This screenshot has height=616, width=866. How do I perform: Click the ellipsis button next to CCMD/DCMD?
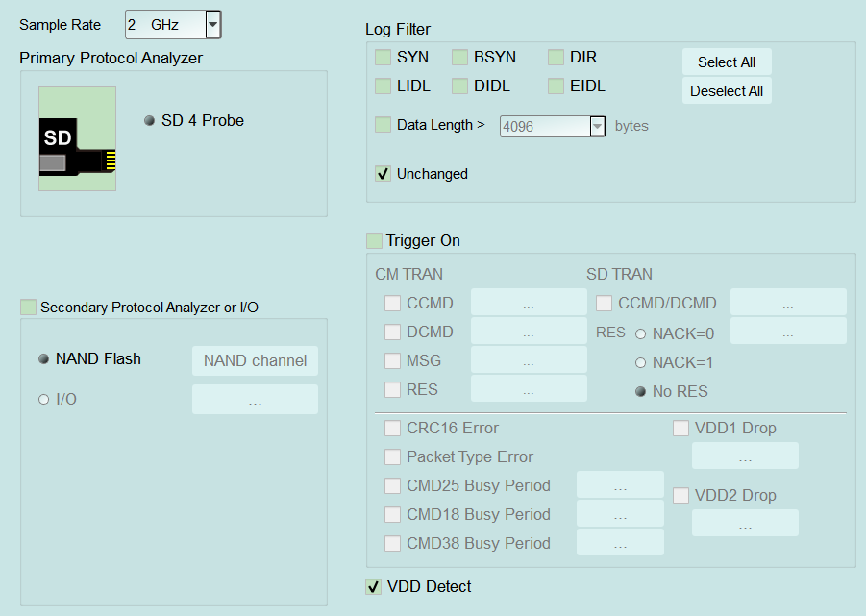point(788,302)
